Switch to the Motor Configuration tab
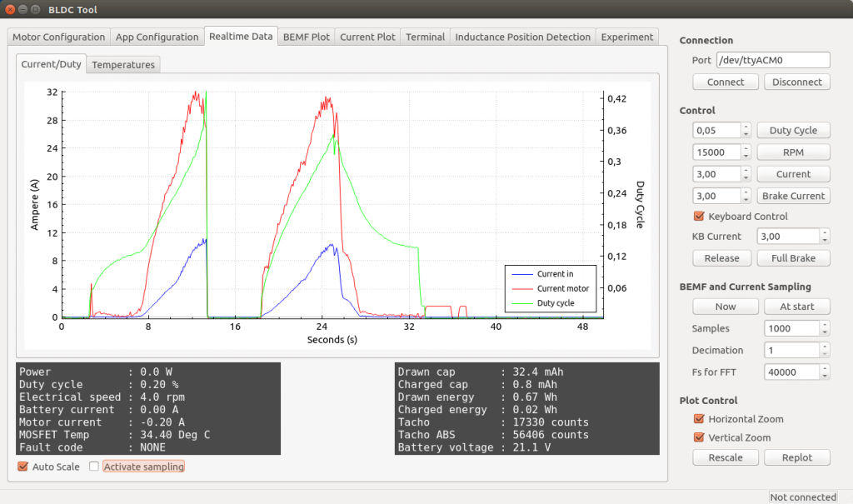Image resolution: width=853 pixels, height=504 pixels. pyautogui.click(x=59, y=37)
